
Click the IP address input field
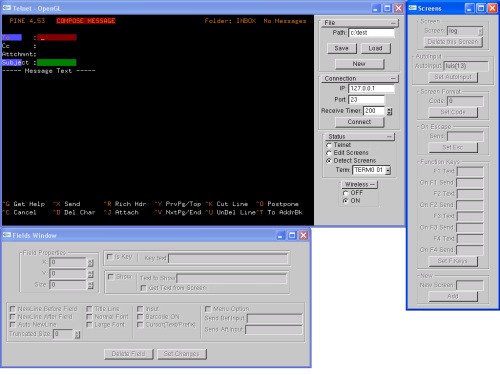371,88
